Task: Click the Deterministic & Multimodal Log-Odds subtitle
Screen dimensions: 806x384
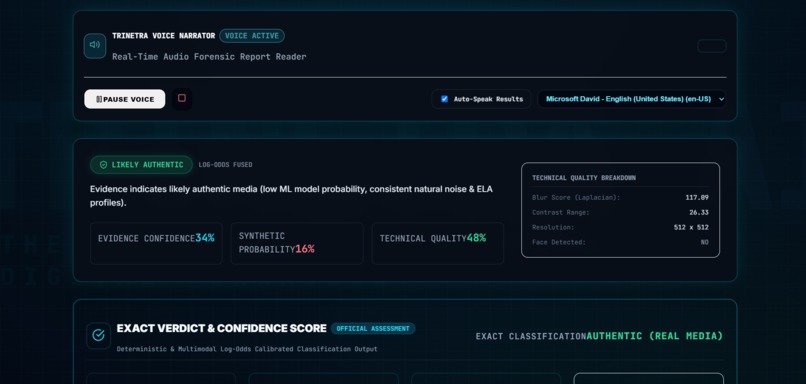Action: click(247, 349)
